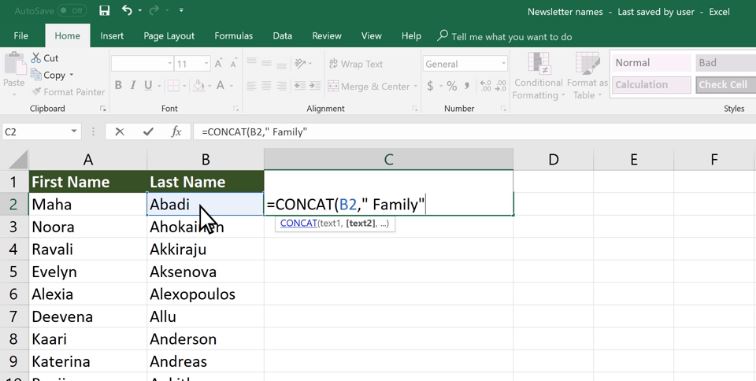
Task: Toggle Italic formatting button
Action: (x=133, y=85)
